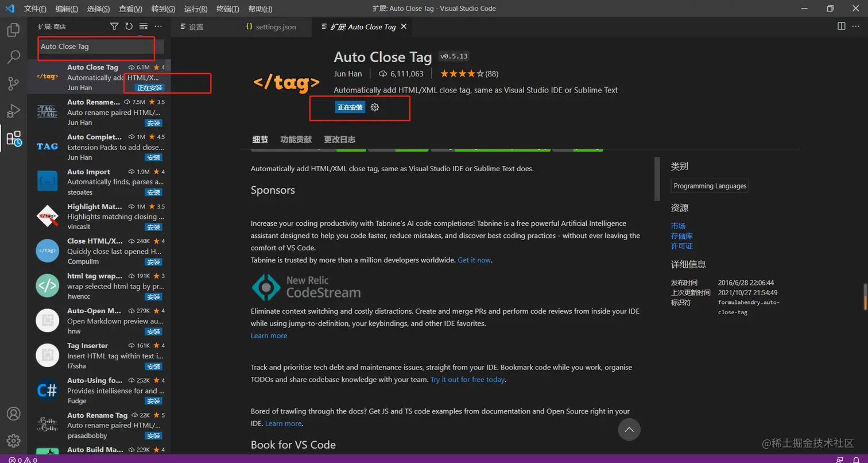
Task: Click the split editor icon
Action: [x=841, y=26]
